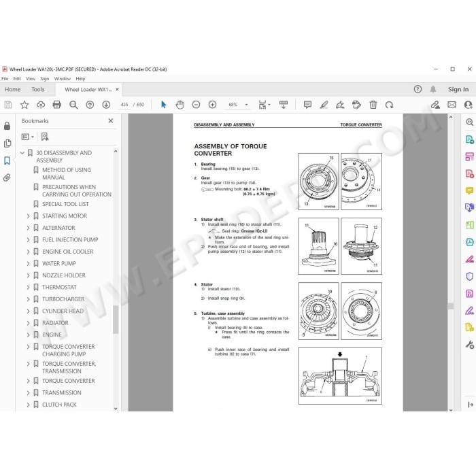Open PRECAUTIONS WHEN CARRYING OUT OPERATION bookmark
The height and width of the screenshot is (476, 476).
(76, 190)
